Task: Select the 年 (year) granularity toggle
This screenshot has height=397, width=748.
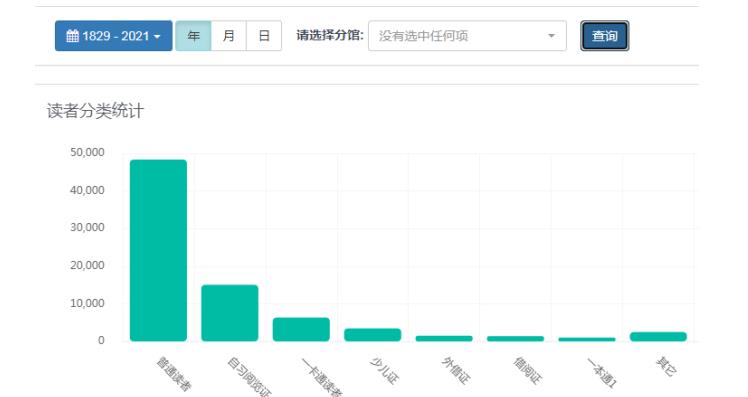Action: click(193, 36)
